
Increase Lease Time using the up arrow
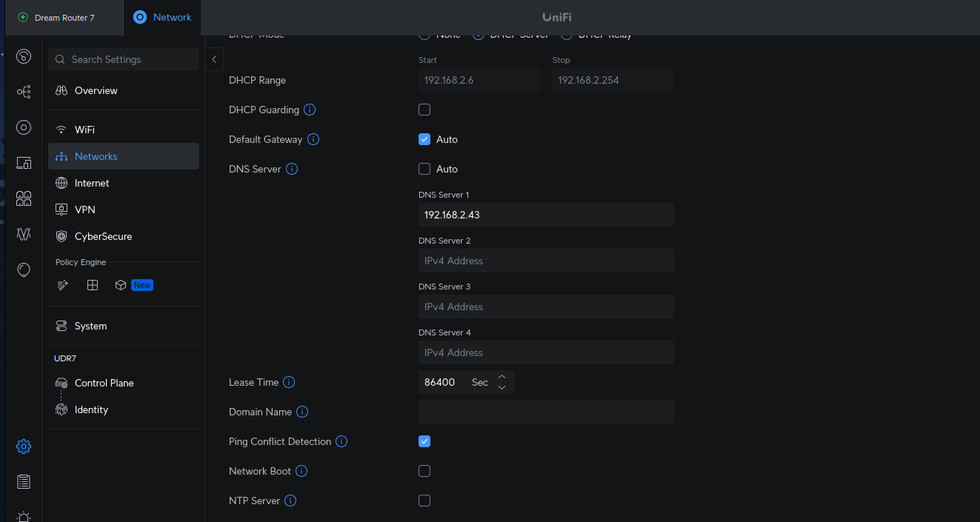pyautogui.click(x=501, y=377)
